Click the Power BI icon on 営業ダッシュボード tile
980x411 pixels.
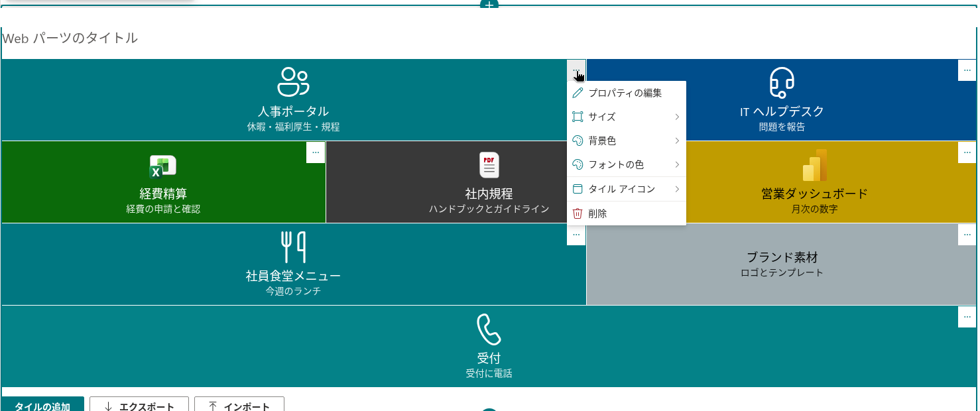tap(815, 165)
